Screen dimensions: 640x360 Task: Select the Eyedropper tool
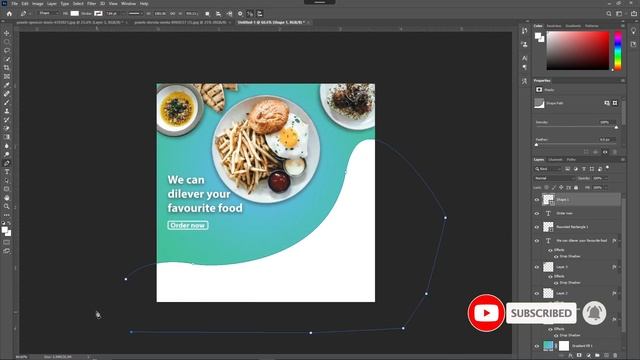[x=7, y=85]
